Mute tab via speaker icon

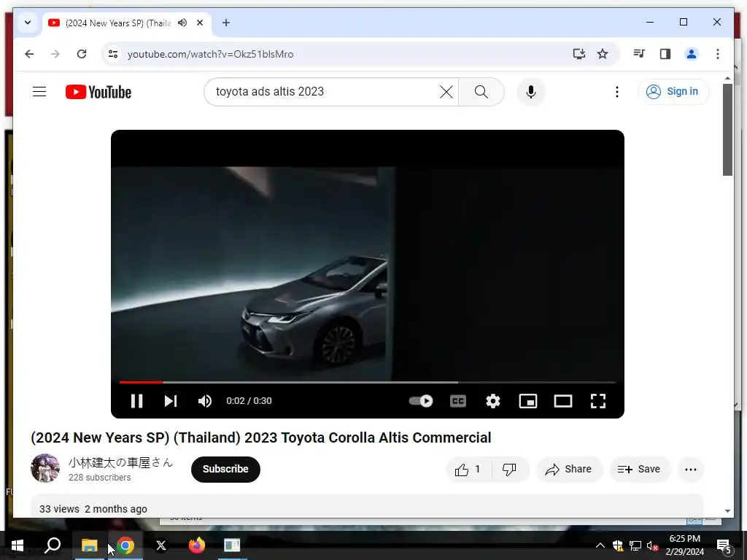tap(182, 23)
